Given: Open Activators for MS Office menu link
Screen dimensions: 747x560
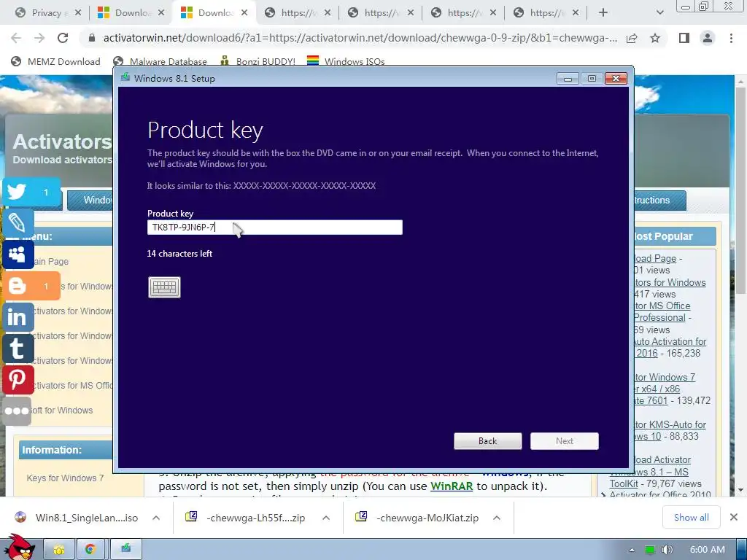Looking at the screenshot, I should [x=72, y=386].
